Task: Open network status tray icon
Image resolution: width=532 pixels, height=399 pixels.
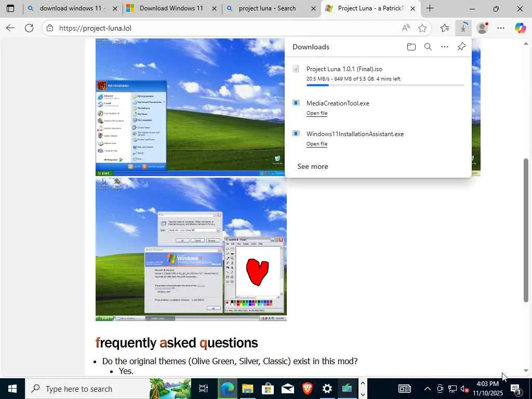Action: pos(453,389)
